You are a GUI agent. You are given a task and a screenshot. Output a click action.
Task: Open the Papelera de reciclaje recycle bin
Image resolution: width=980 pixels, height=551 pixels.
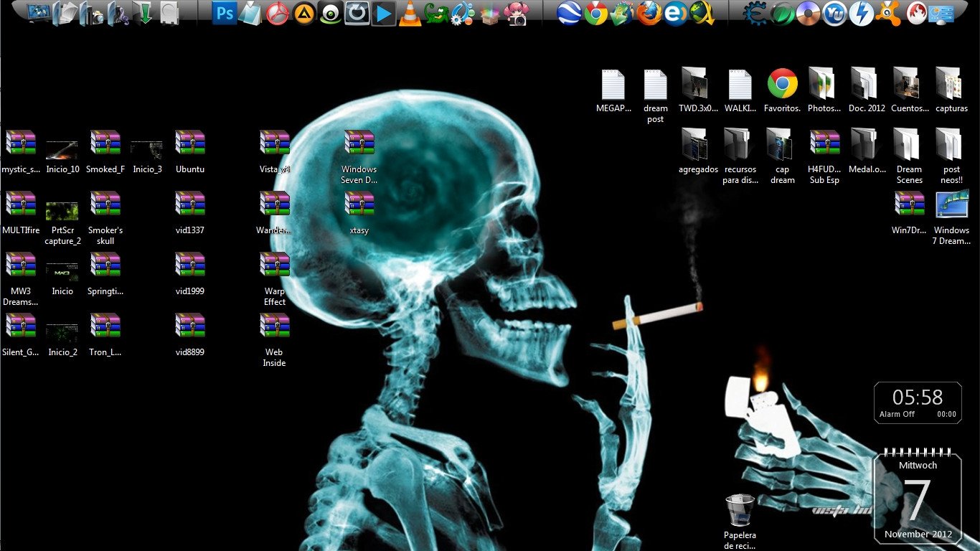pyautogui.click(x=740, y=521)
